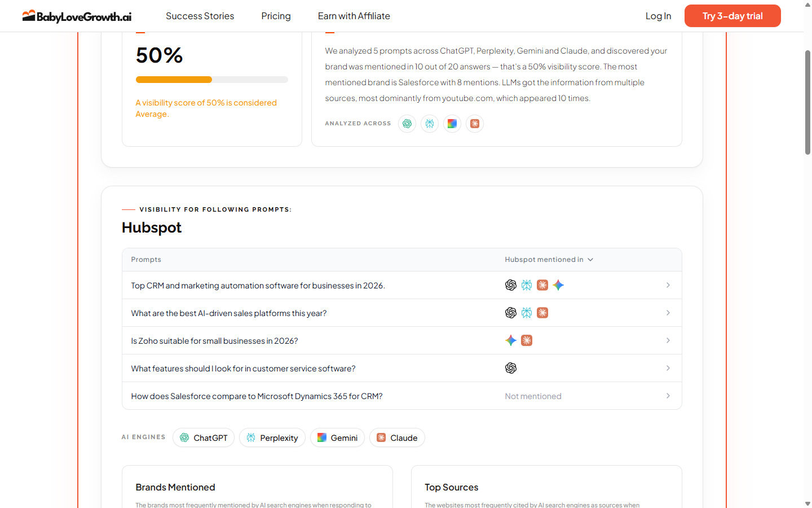Click Gemini icon in Zoho prompt row

pyautogui.click(x=511, y=340)
